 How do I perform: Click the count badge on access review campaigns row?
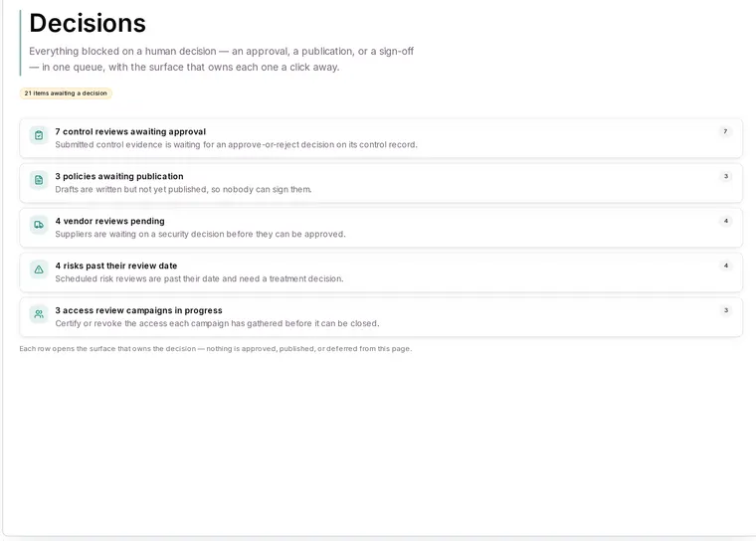pyautogui.click(x=725, y=310)
